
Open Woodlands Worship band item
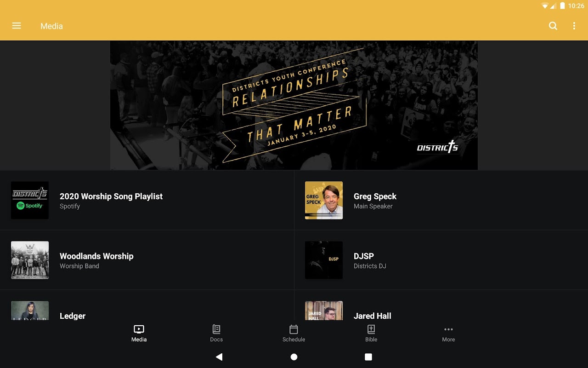coord(147,260)
